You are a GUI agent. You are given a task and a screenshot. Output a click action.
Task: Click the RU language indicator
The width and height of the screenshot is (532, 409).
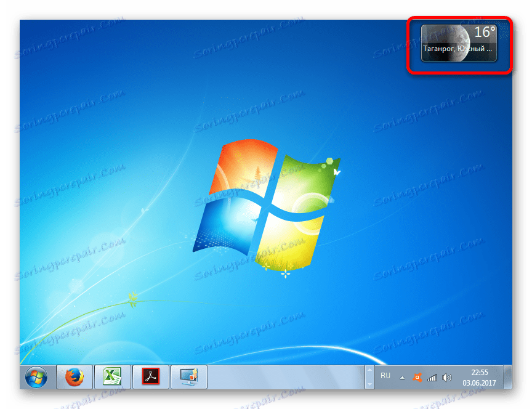pos(385,376)
